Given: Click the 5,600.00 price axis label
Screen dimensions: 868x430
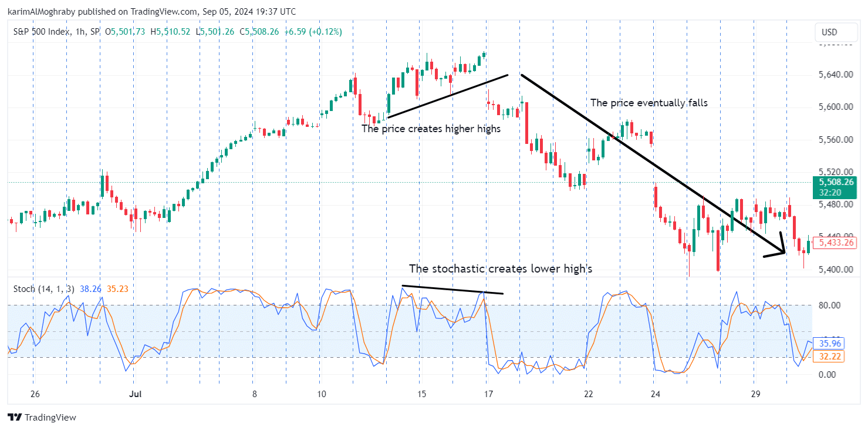Looking at the screenshot, I should (x=836, y=107).
